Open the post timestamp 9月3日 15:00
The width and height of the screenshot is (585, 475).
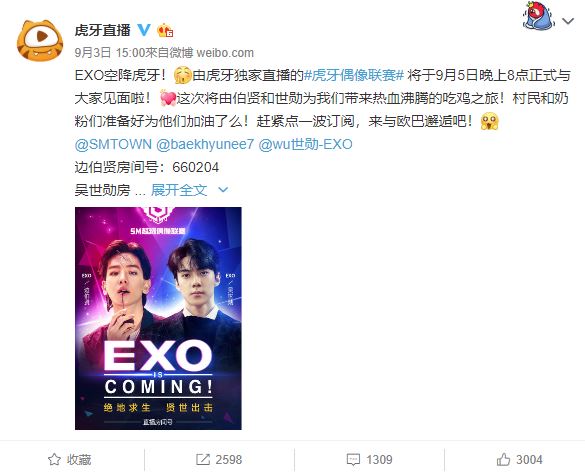109,53
